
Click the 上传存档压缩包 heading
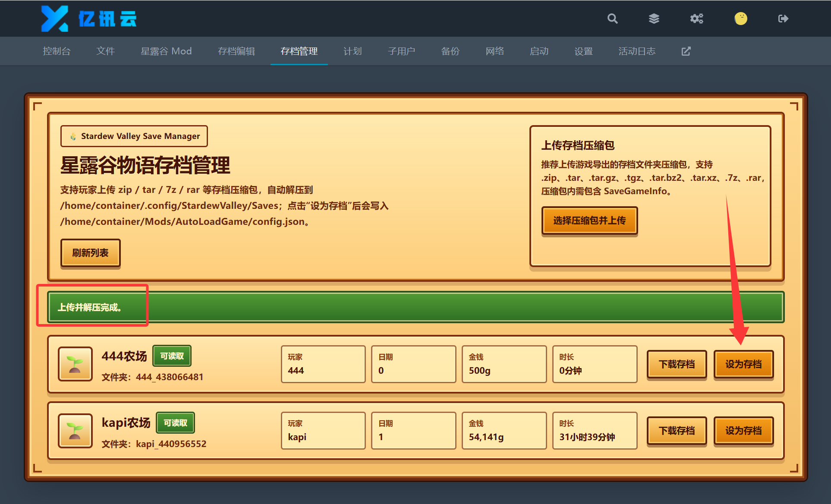[578, 145]
